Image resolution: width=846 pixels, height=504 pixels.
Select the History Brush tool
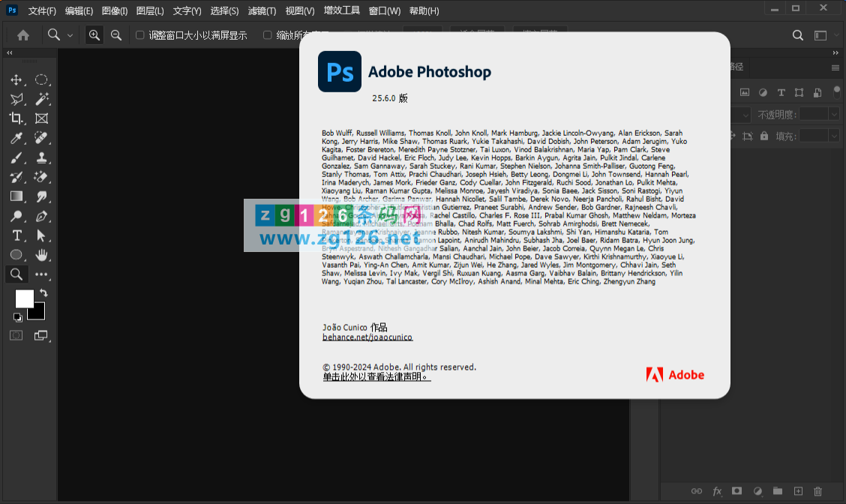(x=16, y=177)
